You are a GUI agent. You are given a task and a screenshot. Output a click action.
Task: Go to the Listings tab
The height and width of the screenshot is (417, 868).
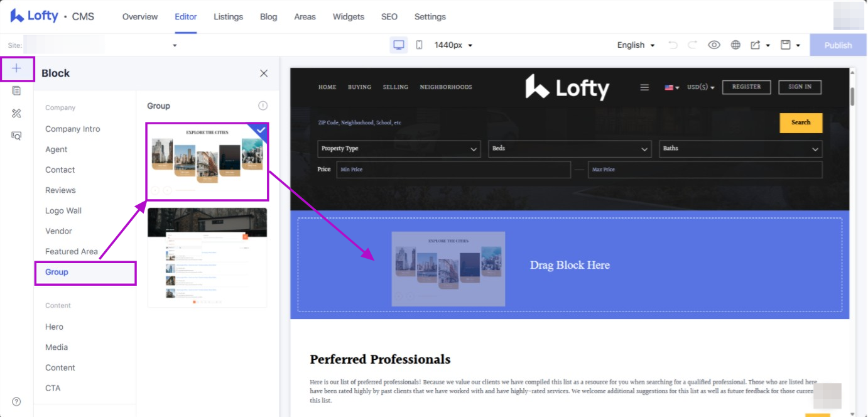pyautogui.click(x=228, y=17)
